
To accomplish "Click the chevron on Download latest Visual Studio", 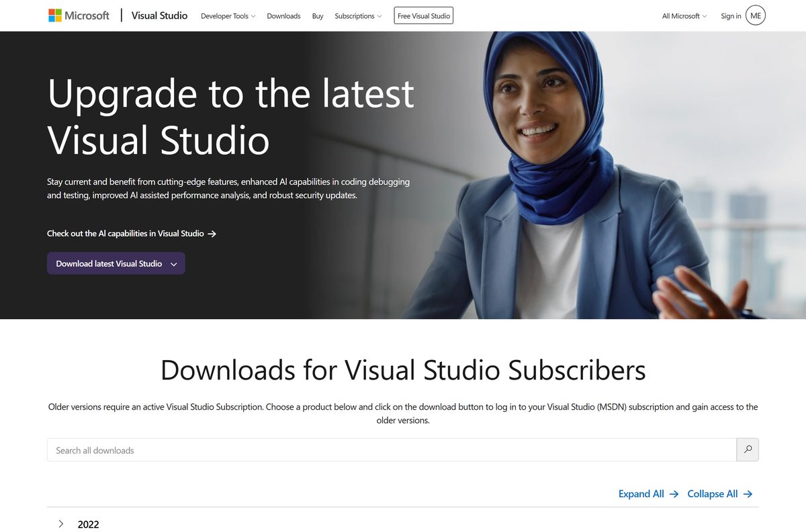I will pyautogui.click(x=174, y=264).
